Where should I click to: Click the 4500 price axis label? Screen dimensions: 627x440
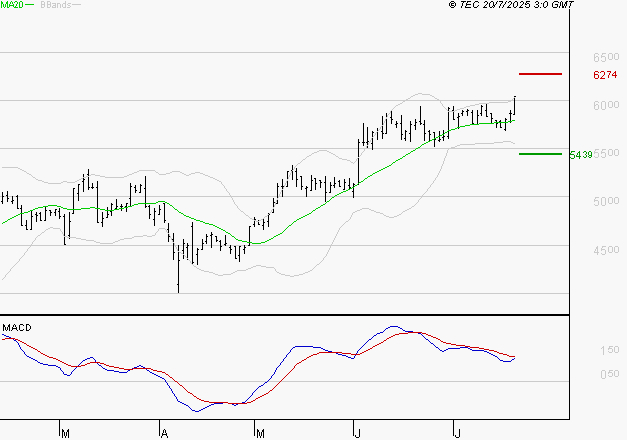point(606,251)
